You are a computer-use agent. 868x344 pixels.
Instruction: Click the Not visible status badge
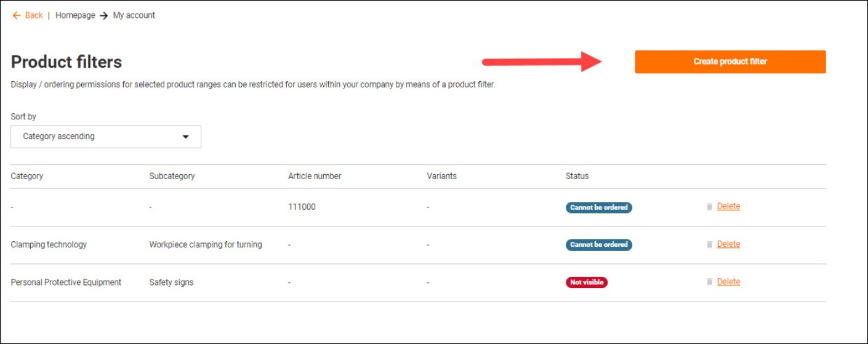(586, 282)
